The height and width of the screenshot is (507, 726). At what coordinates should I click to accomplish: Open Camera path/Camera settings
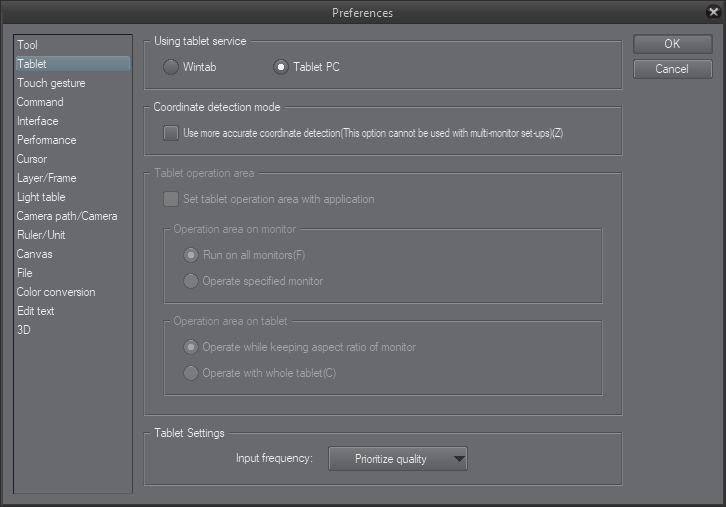click(x=66, y=216)
